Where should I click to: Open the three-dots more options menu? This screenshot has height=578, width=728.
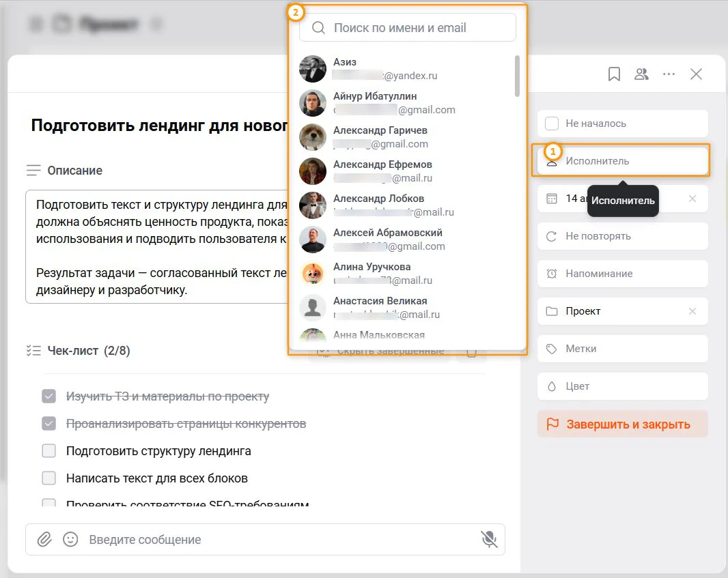click(x=669, y=74)
